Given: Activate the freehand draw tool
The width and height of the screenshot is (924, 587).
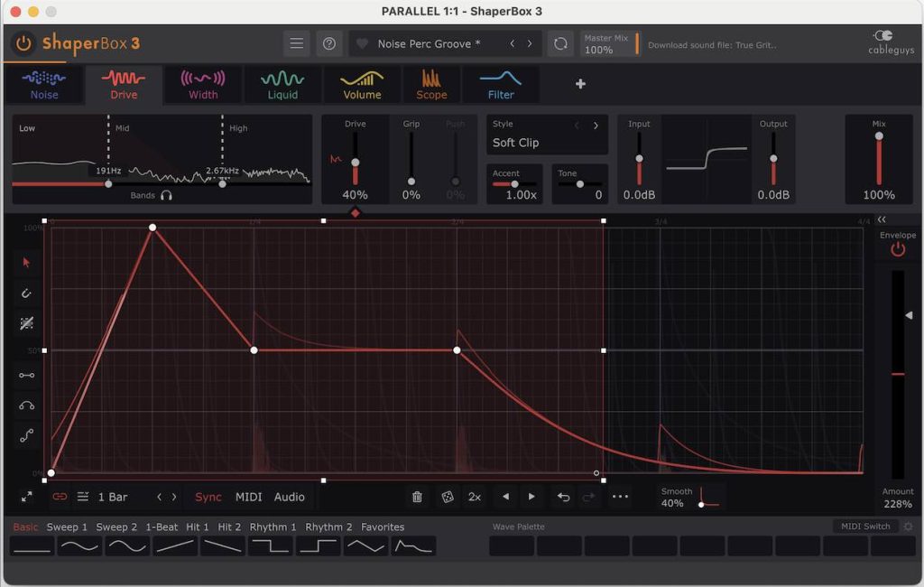Looking at the screenshot, I should coord(26,322).
